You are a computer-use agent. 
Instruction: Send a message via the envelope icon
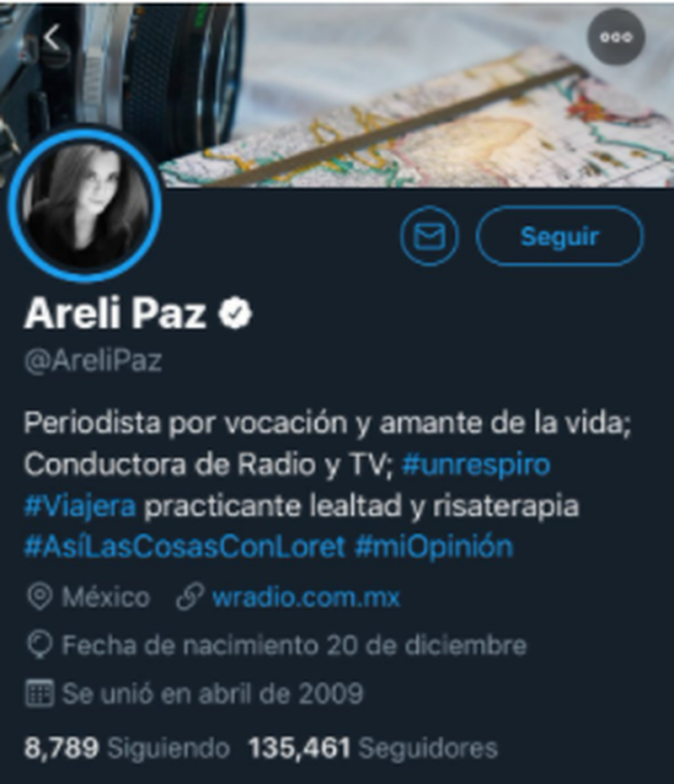click(x=429, y=235)
